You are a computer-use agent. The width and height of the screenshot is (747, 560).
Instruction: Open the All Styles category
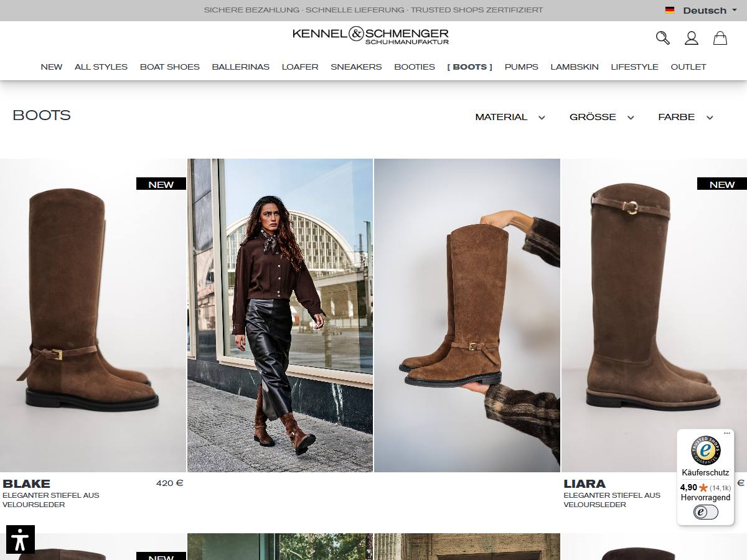[101, 67]
